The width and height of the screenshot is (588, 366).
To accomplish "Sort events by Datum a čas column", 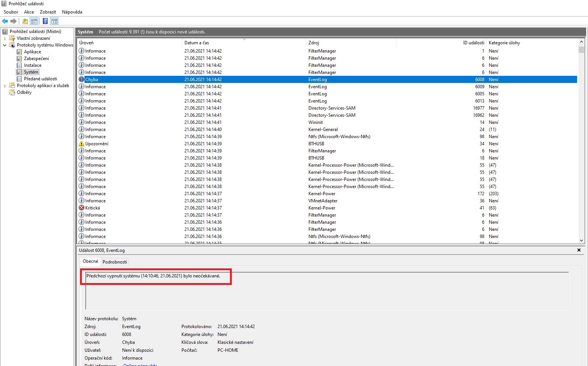I will 197,43.
